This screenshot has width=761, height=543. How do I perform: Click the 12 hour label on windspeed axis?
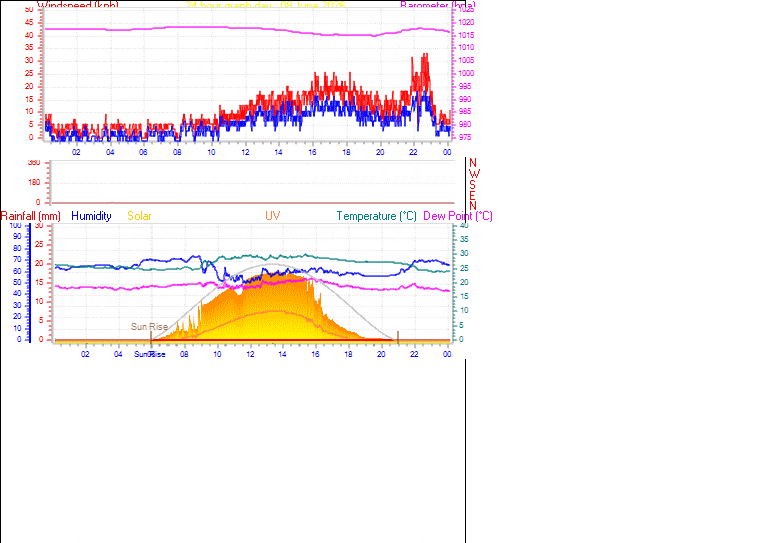(x=245, y=152)
